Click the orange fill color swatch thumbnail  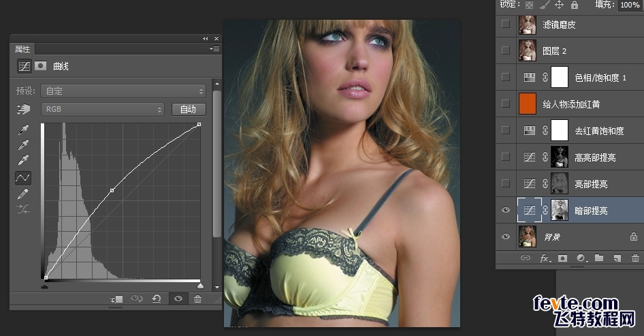point(528,104)
